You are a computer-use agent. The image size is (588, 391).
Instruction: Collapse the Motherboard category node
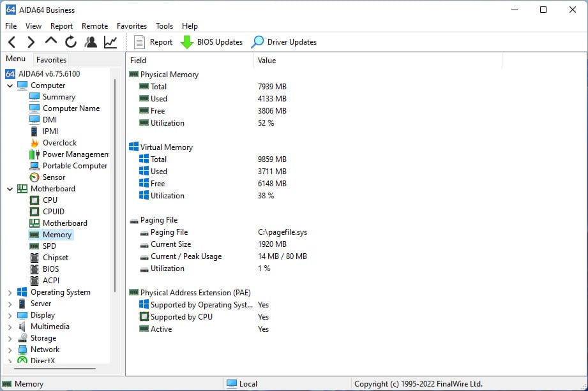(x=10, y=189)
